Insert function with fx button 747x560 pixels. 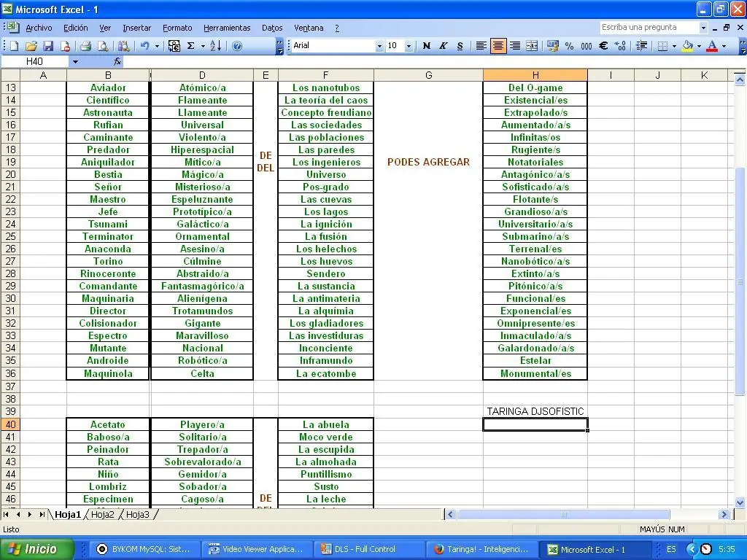coord(117,61)
